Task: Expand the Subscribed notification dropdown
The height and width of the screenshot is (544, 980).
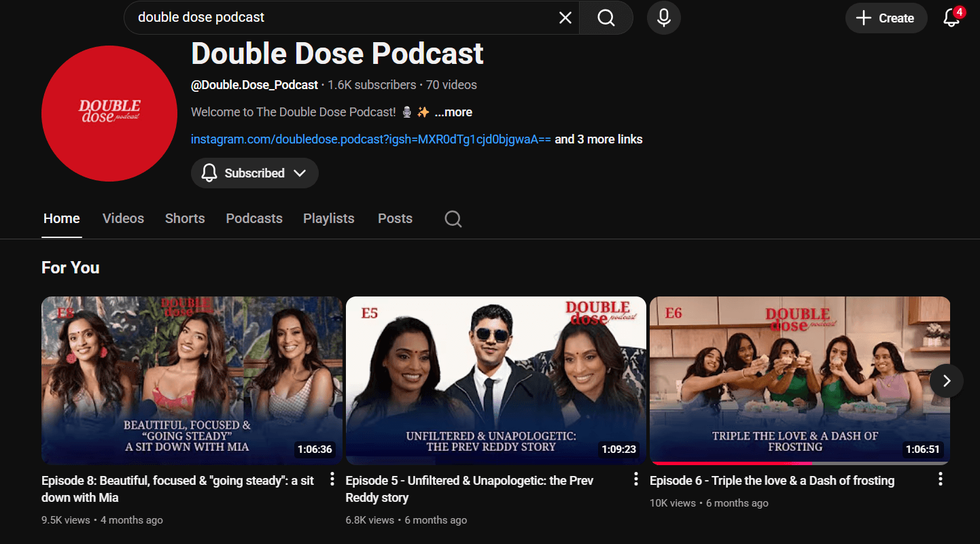Action: coord(255,173)
